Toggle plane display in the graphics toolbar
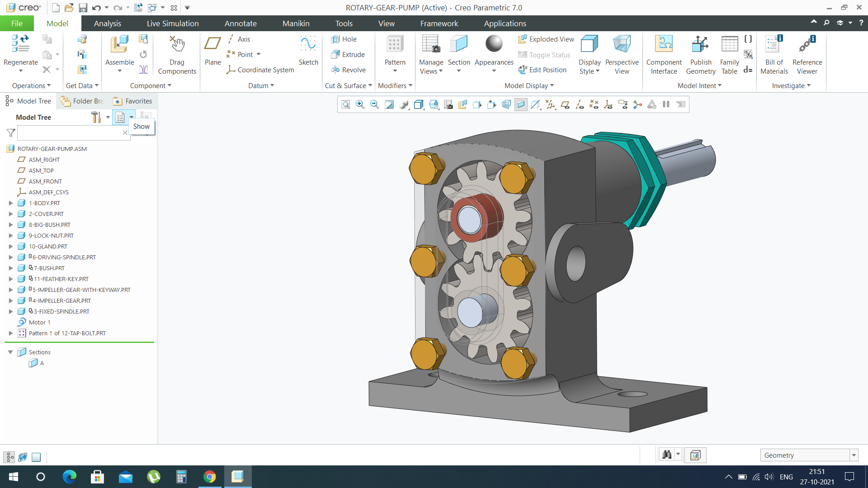 565,105
